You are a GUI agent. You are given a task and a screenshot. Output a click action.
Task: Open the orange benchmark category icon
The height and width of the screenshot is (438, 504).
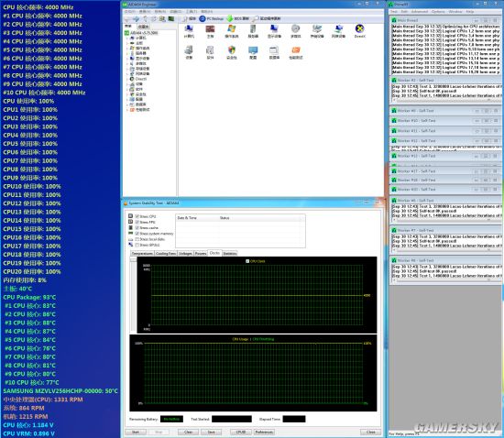pyautogui.click(x=296, y=50)
